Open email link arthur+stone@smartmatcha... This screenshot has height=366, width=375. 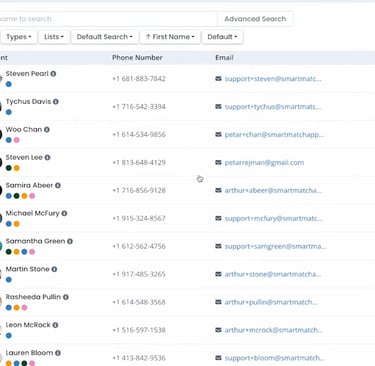[x=273, y=274]
